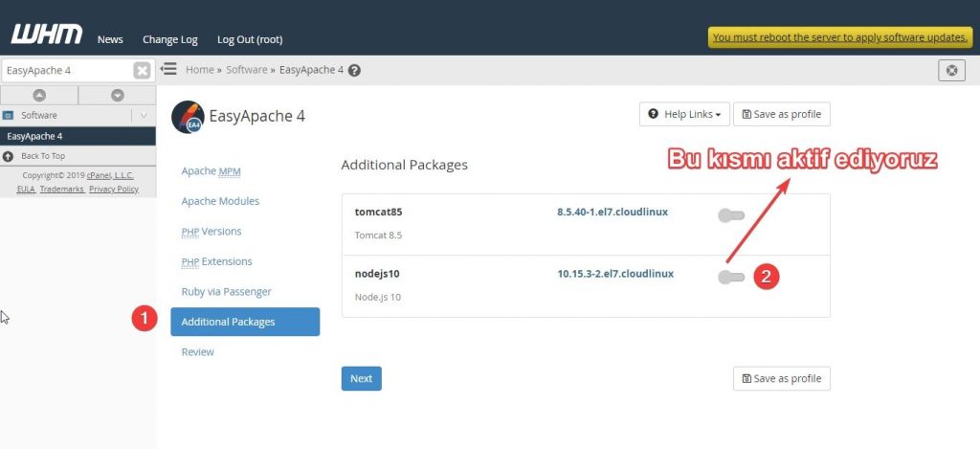Click the top Save as profile button
The height and width of the screenshot is (449, 980).
782,115
